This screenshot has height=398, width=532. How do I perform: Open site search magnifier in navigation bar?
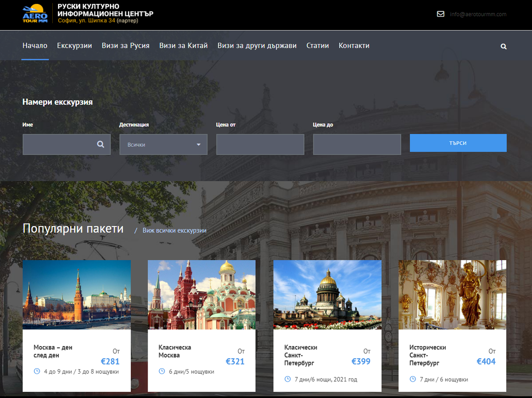pyautogui.click(x=504, y=46)
